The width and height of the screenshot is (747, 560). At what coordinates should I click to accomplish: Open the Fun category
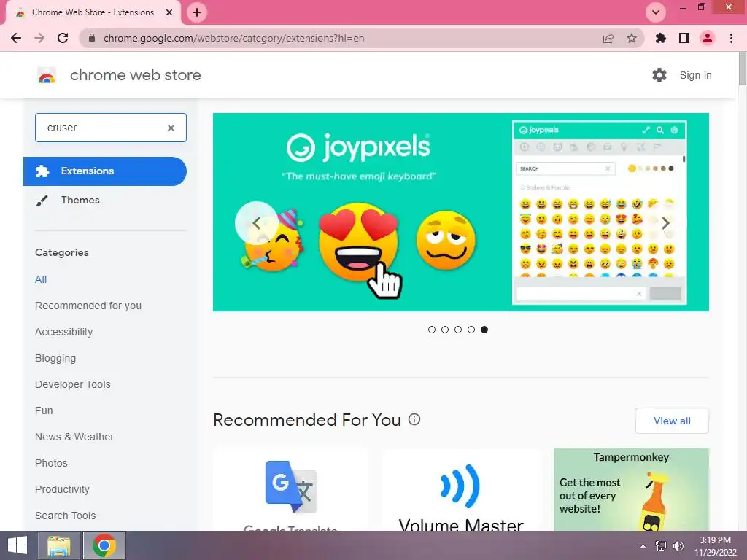click(44, 411)
